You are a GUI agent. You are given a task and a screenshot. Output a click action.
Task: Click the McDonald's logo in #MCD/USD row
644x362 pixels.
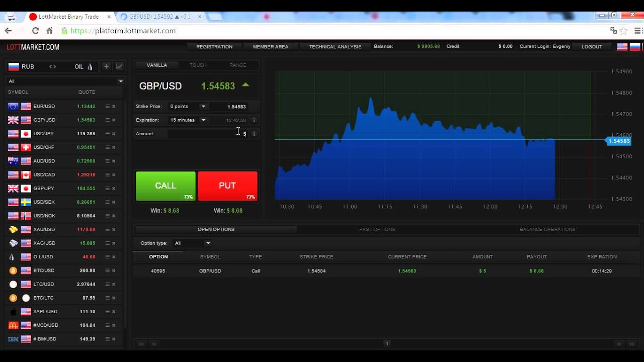pos(14,325)
